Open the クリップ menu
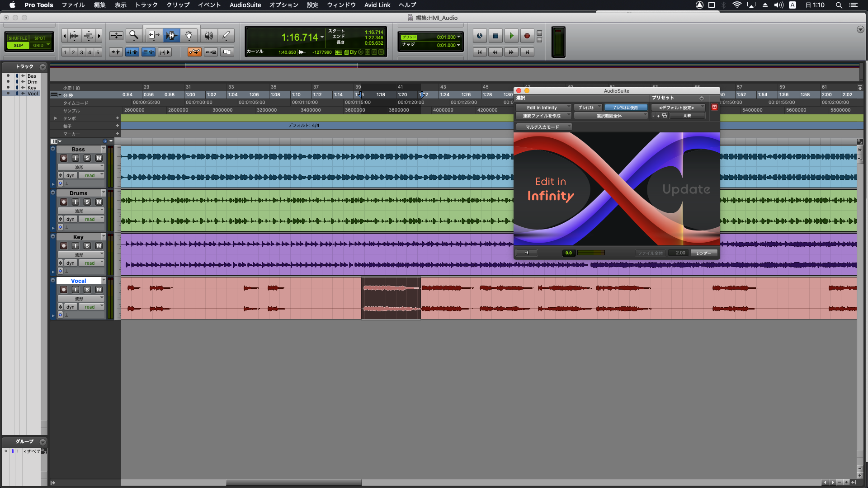This screenshot has height=488, width=868. [178, 5]
